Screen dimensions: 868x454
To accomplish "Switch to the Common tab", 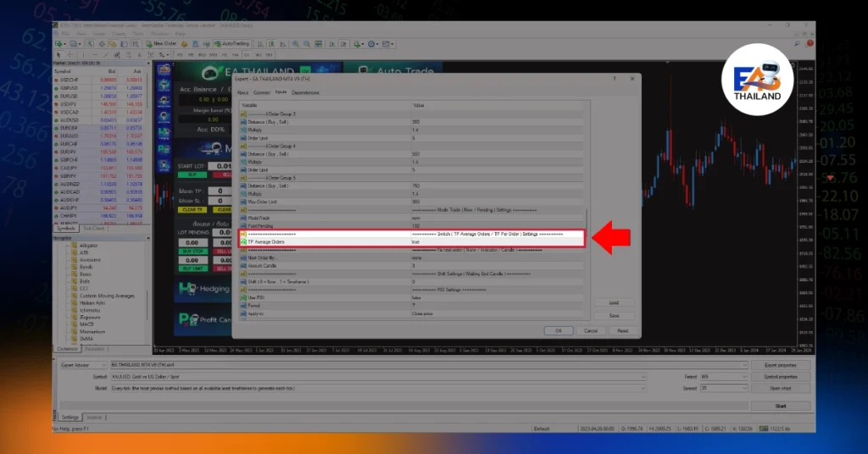I will pos(262,92).
